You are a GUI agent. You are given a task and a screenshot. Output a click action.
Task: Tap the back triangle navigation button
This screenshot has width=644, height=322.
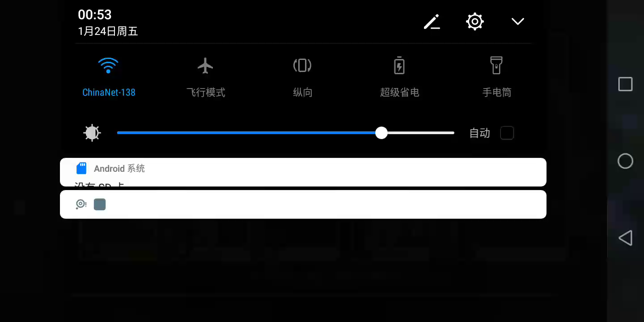[x=625, y=238]
